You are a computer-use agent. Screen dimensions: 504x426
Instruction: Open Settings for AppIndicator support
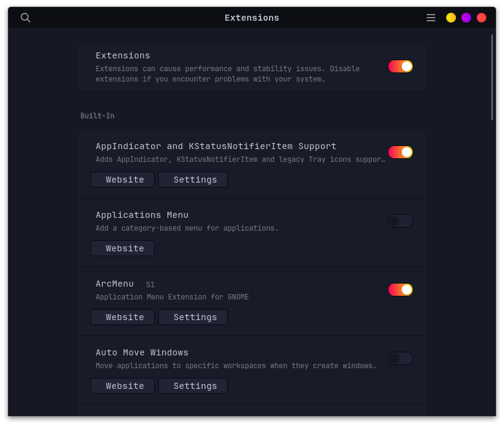tap(192, 180)
